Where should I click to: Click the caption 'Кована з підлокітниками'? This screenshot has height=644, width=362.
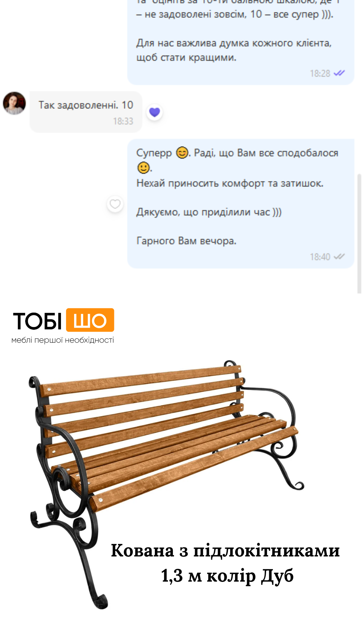225,550
